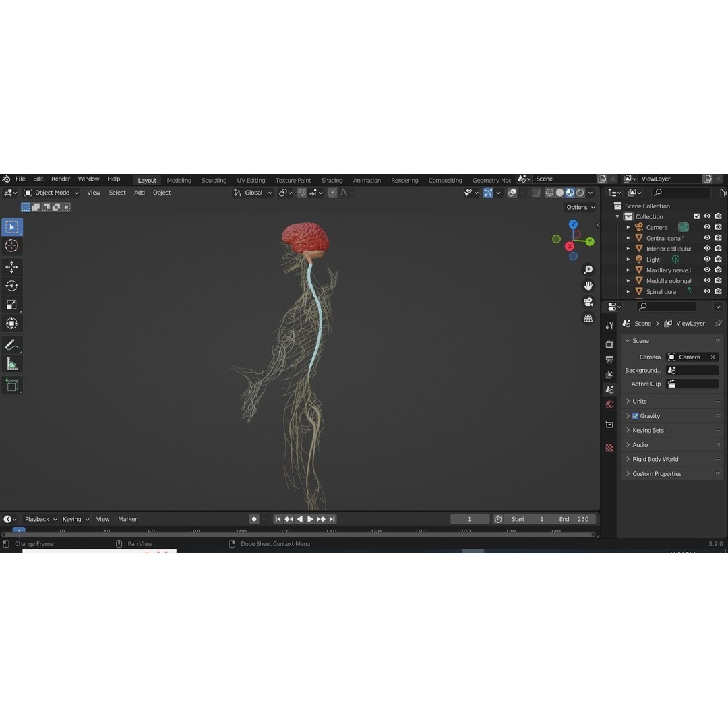The image size is (728, 728).
Task: Jump to end of timeline with playback control
Action: [x=332, y=519]
